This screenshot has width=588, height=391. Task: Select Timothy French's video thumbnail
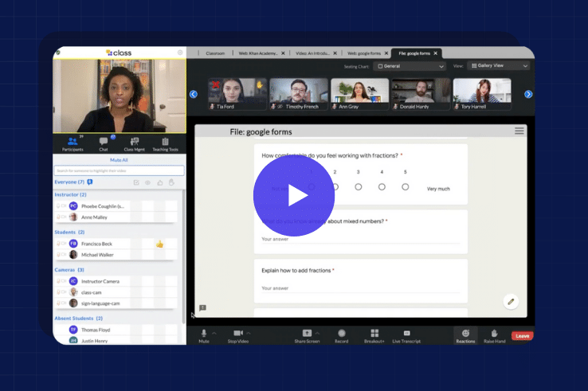[x=299, y=94]
